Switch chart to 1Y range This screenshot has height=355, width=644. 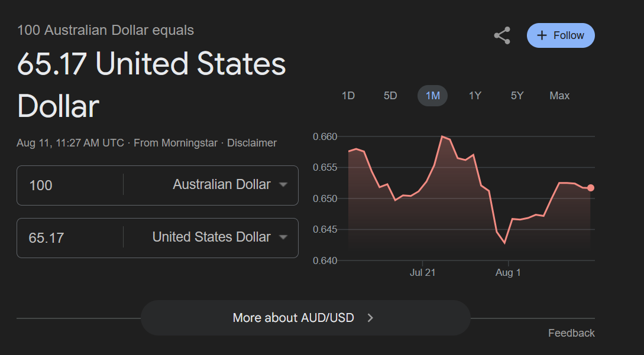475,96
